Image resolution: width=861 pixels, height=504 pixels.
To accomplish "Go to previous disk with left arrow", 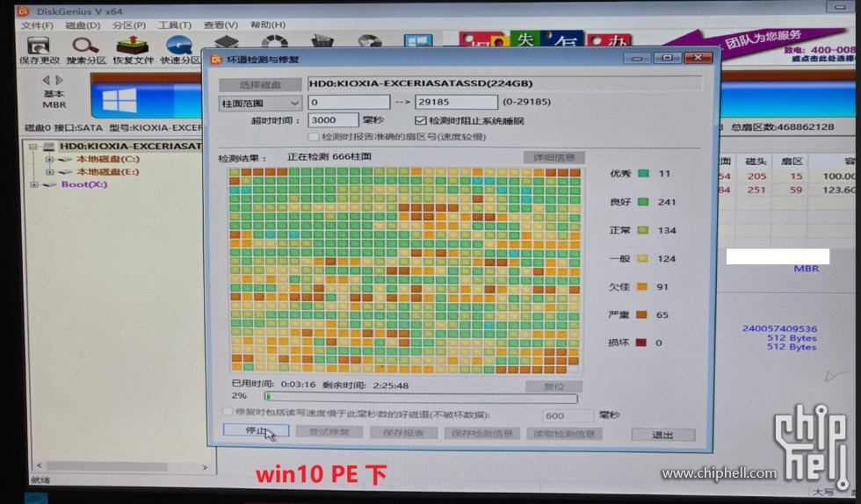I will click(46, 80).
